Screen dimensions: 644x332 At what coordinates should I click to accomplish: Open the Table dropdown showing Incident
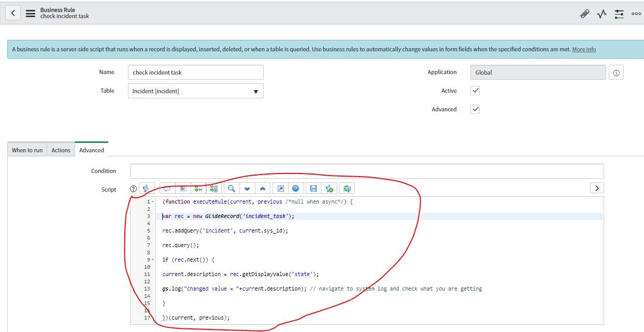coord(195,91)
